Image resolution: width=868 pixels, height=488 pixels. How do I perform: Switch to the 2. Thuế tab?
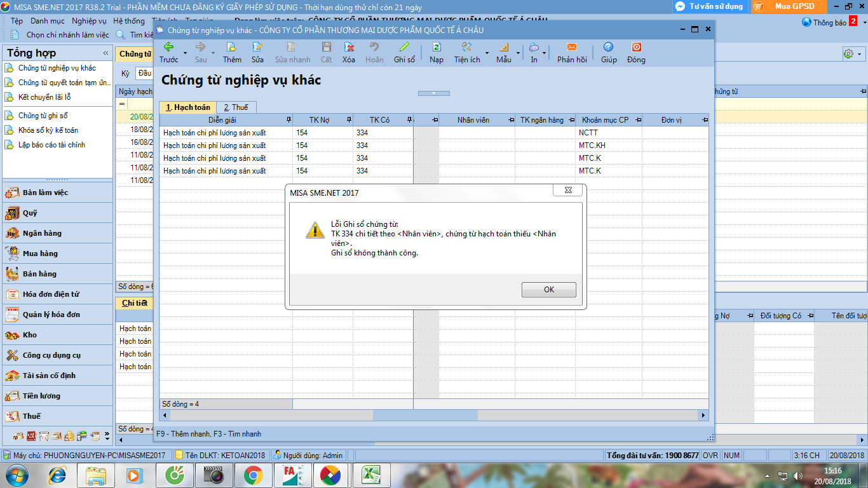click(236, 107)
